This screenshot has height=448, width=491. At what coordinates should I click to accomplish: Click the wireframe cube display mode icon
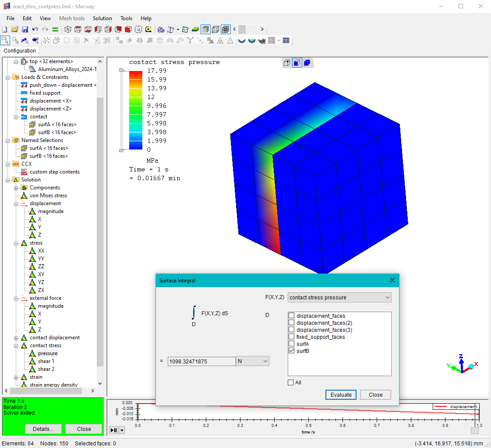click(215, 29)
